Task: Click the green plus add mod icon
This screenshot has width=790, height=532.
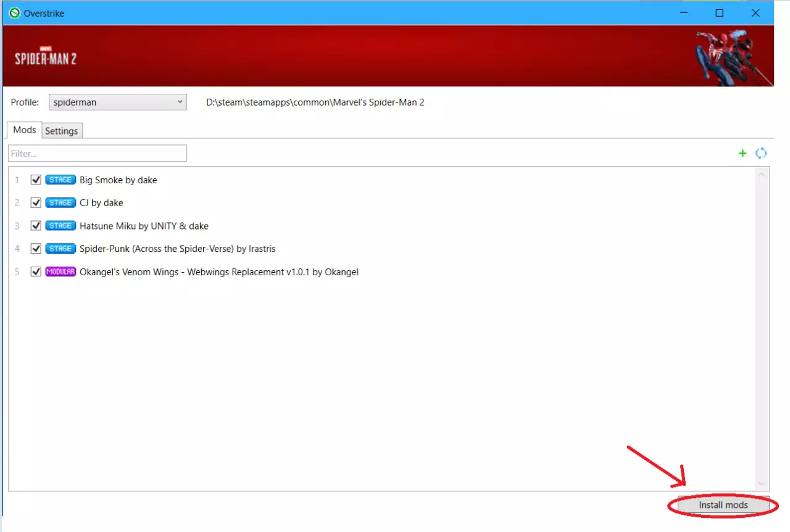Action: [742, 153]
